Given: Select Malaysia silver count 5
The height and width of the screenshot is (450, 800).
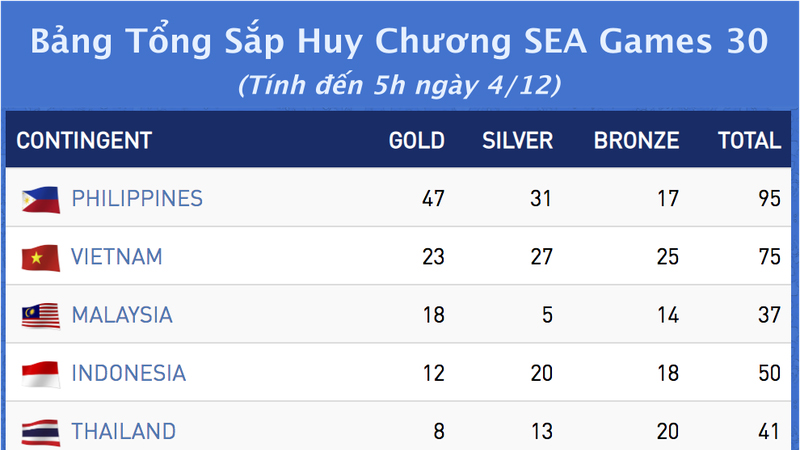Looking at the screenshot, I should [547, 315].
